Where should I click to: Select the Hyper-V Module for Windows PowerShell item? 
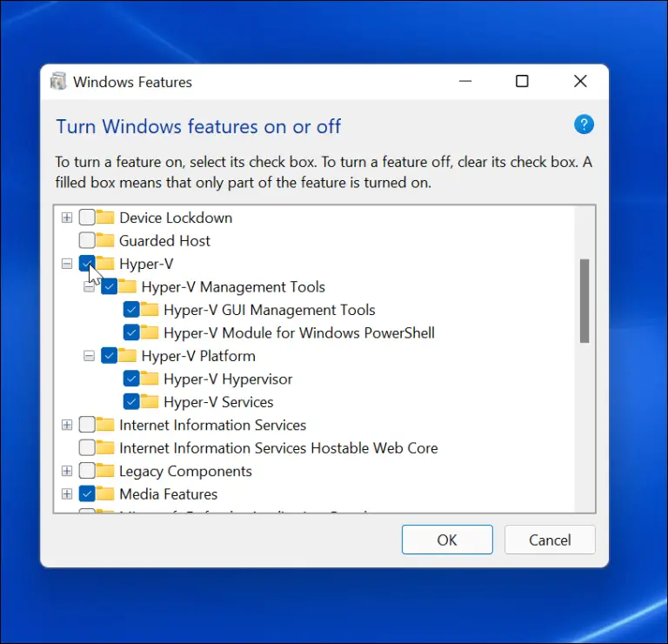point(298,332)
